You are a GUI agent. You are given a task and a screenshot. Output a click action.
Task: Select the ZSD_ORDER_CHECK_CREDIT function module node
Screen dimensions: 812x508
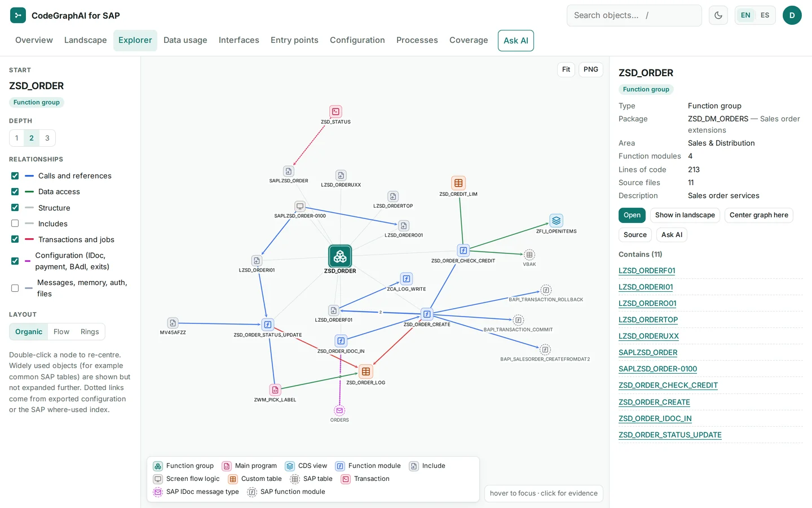click(463, 251)
